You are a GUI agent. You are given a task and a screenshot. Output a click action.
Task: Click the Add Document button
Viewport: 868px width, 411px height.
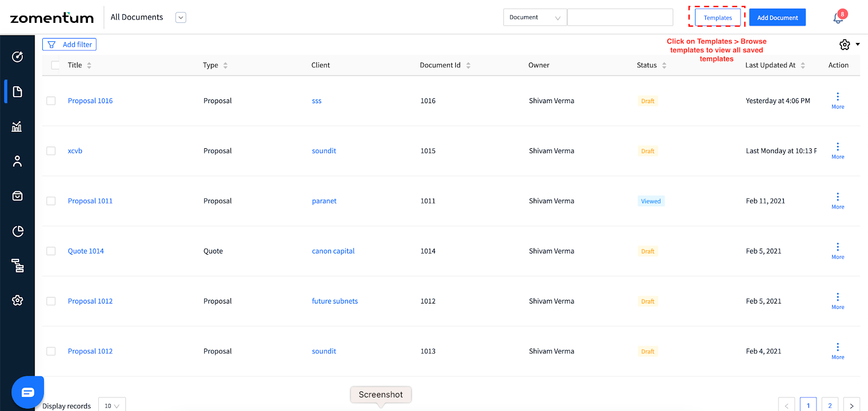[x=777, y=17]
